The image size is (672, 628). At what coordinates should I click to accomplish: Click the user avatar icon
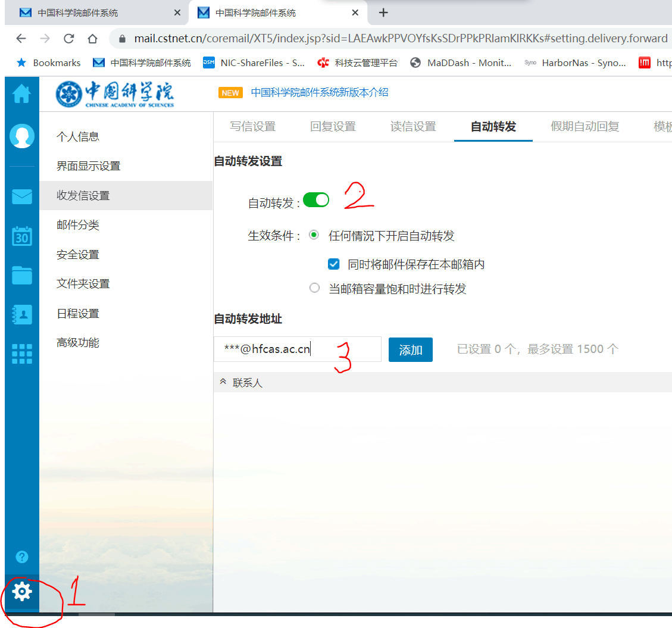pyautogui.click(x=22, y=136)
